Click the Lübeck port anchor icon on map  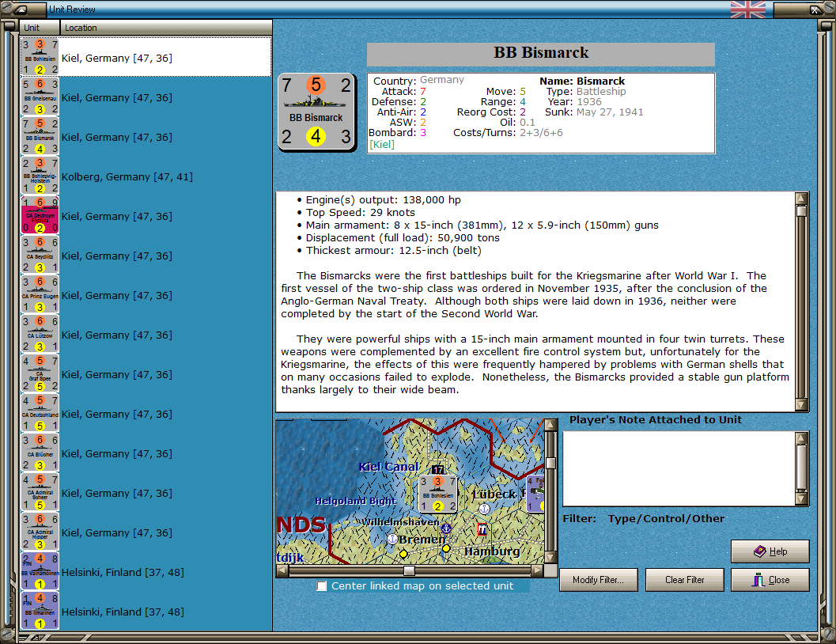tap(484, 509)
